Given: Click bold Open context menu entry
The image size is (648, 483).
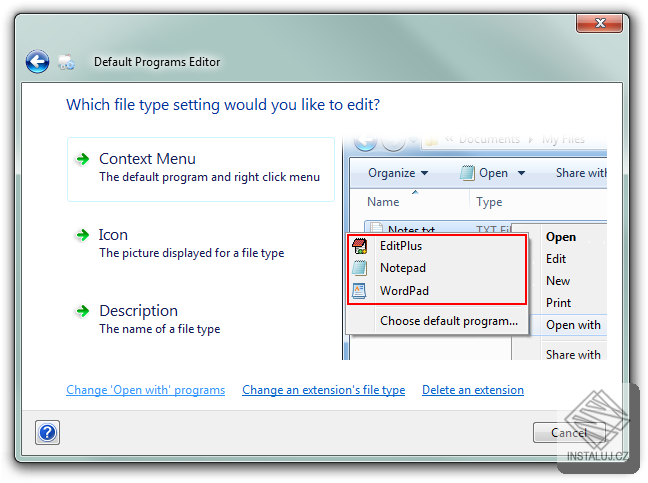Looking at the screenshot, I should (561, 237).
